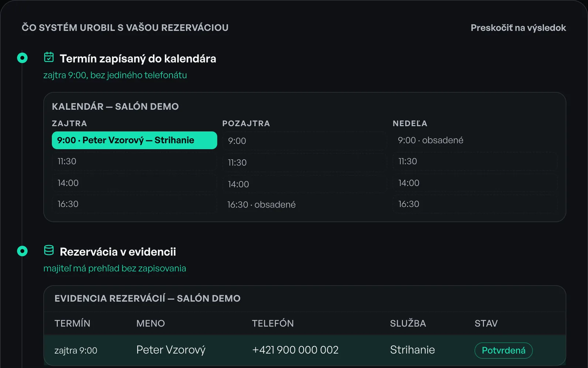The width and height of the screenshot is (588, 368).
Task: Choose the 16:30 slot under Zajtra
Action: click(x=135, y=204)
